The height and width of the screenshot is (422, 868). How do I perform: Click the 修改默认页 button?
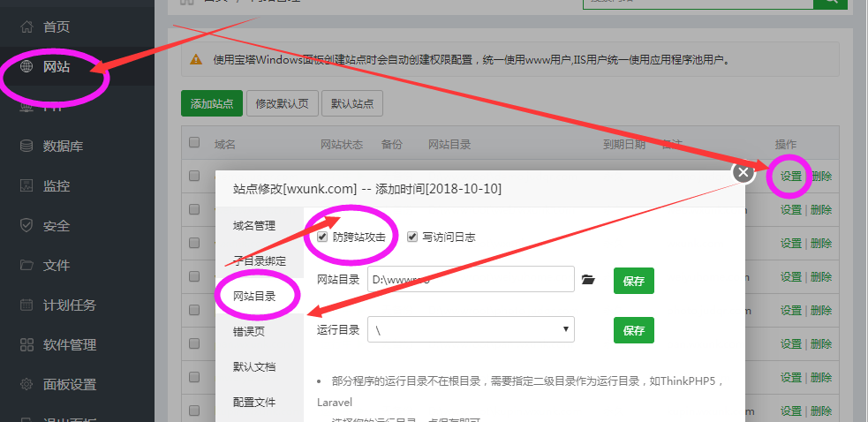282,103
